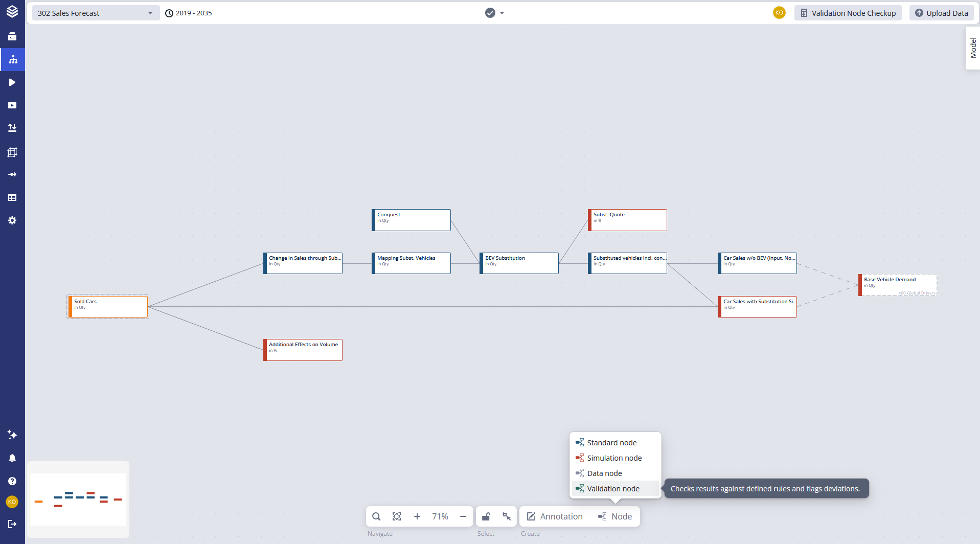This screenshot has width=980, height=544.
Task: Zoom out with the minus icon
Action: coord(463,516)
